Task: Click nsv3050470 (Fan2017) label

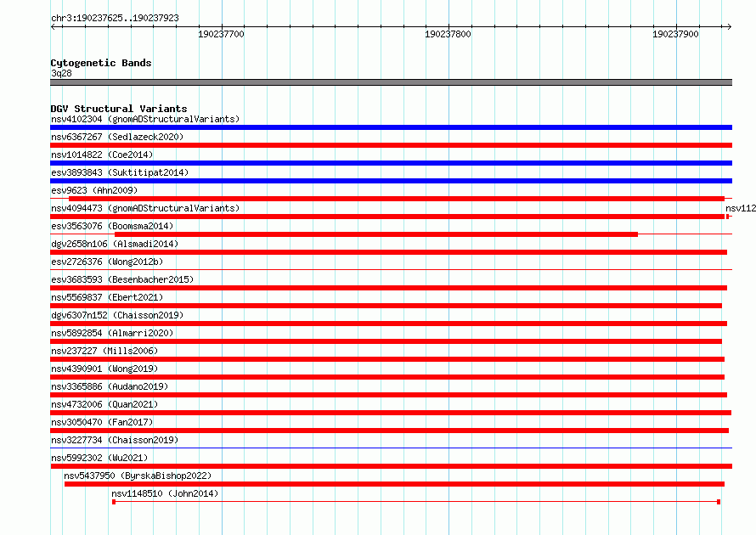Action: pos(102,422)
